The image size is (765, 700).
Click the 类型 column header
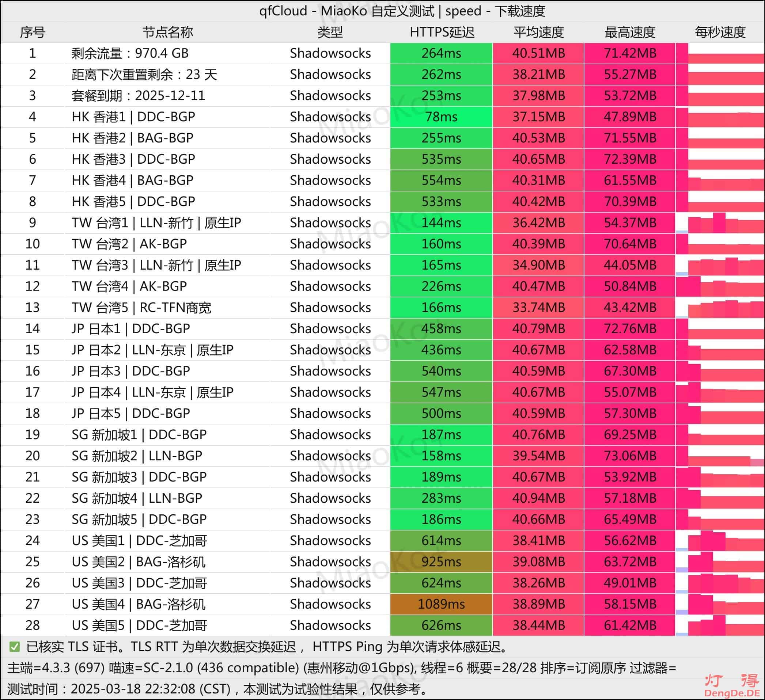(x=330, y=32)
